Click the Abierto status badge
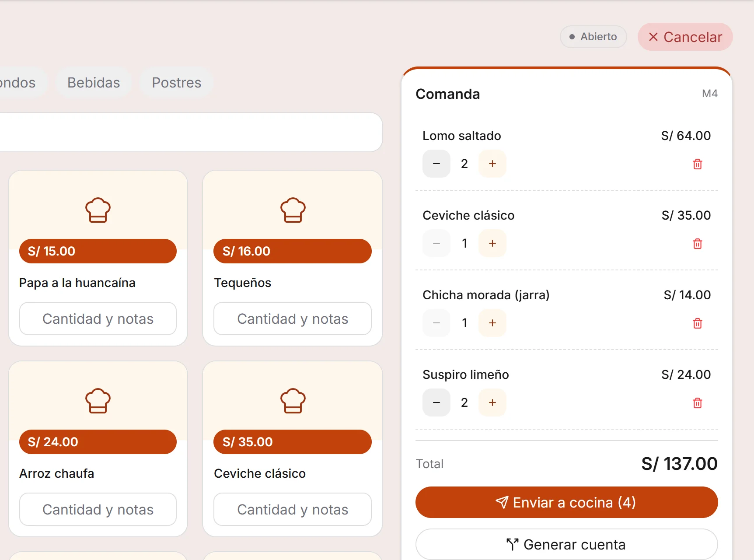This screenshot has width=754, height=560. [x=593, y=37]
